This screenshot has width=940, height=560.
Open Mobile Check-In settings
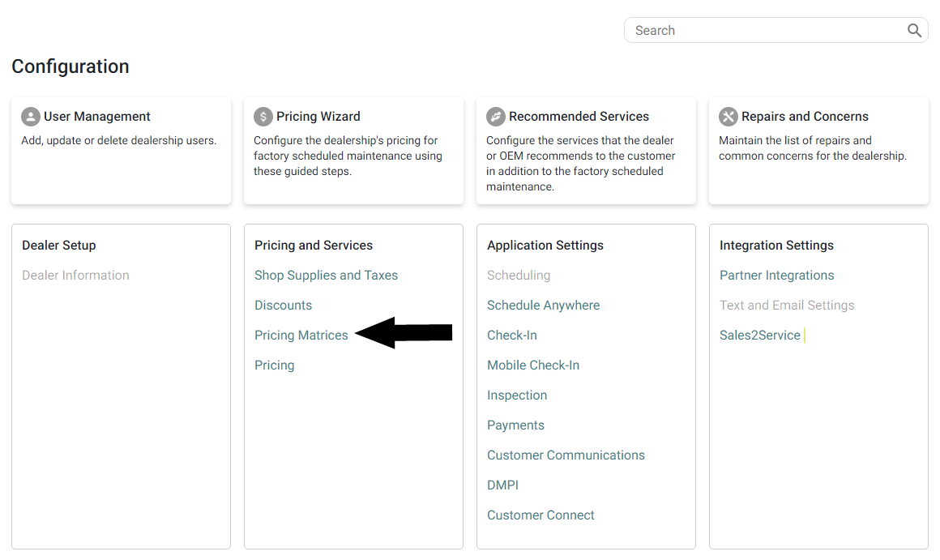coord(533,365)
